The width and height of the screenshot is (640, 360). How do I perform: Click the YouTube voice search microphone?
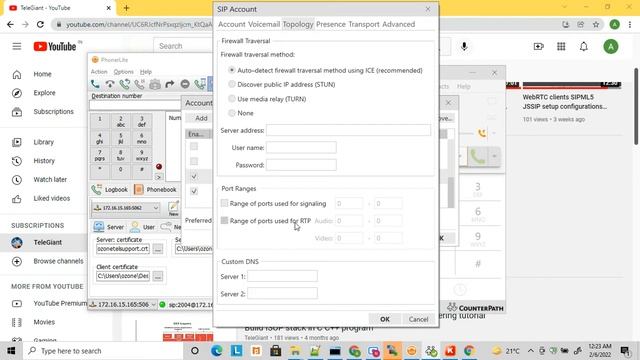point(464,47)
